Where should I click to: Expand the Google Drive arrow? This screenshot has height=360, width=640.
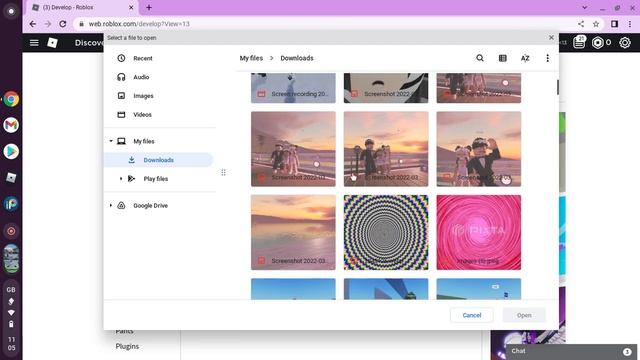click(x=111, y=206)
